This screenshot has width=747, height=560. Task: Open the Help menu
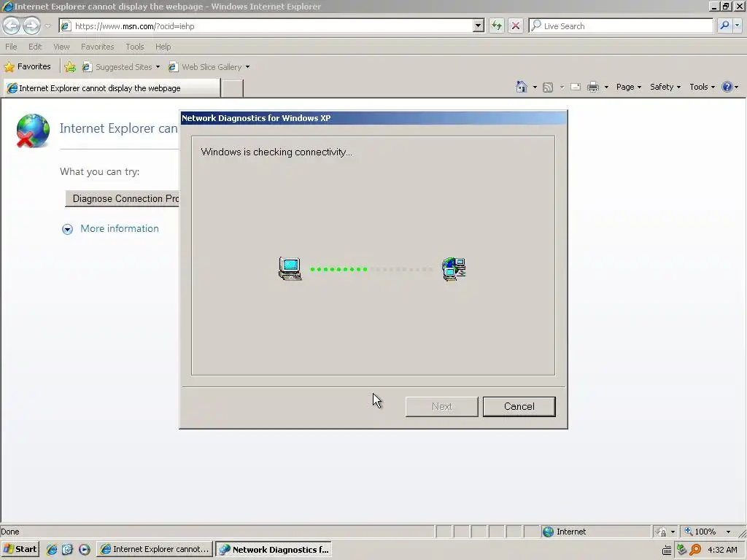pos(163,47)
